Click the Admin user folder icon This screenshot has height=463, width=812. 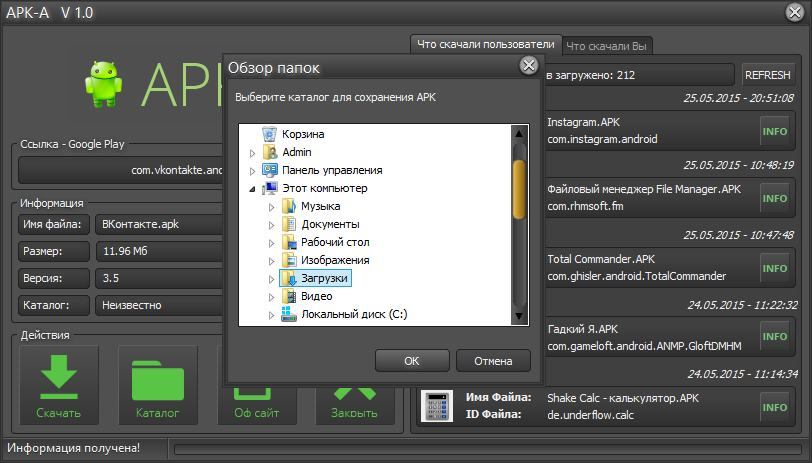pos(269,152)
